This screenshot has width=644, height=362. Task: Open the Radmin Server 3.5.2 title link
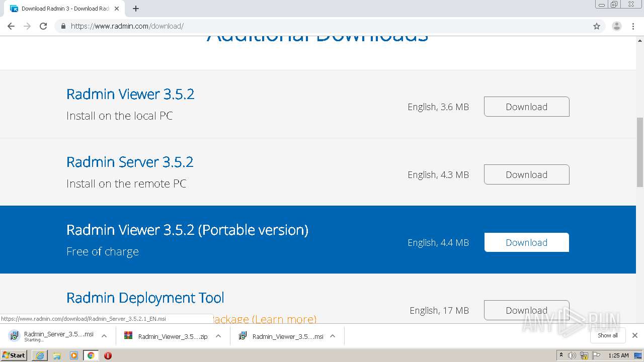[130, 162]
